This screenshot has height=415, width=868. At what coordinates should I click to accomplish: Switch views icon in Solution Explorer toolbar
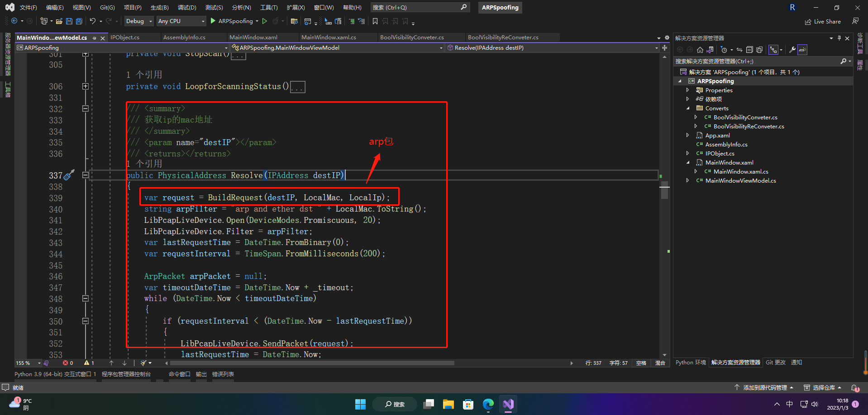pos(710,50)
